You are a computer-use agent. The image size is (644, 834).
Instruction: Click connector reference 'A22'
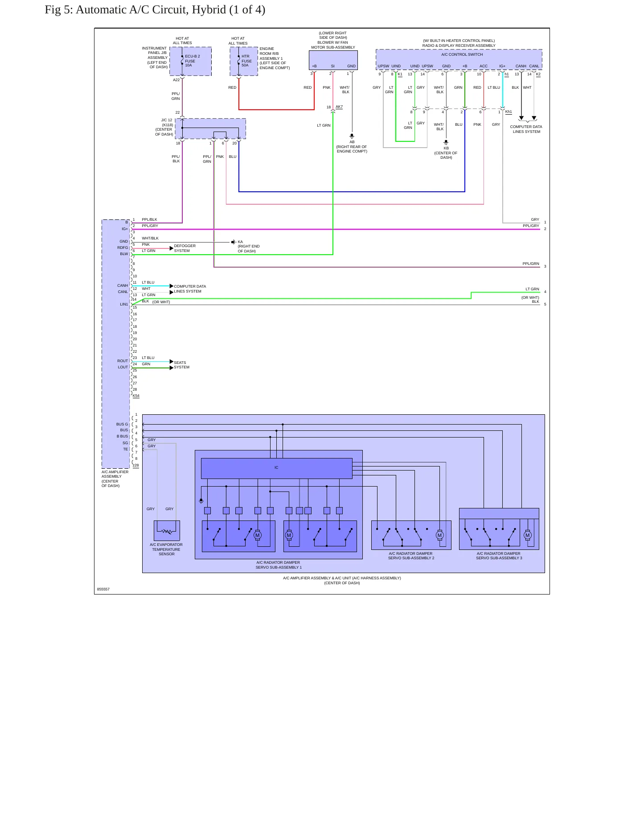tap(176, 80)
